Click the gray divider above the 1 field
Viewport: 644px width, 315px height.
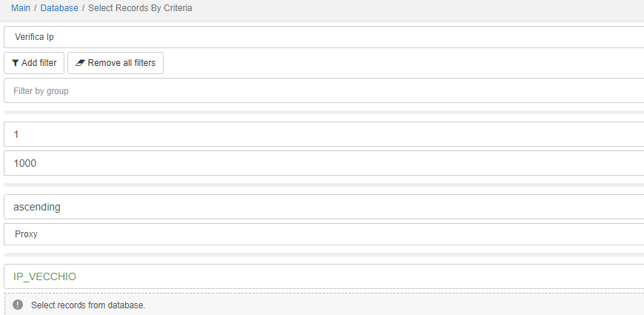(324, 113)
